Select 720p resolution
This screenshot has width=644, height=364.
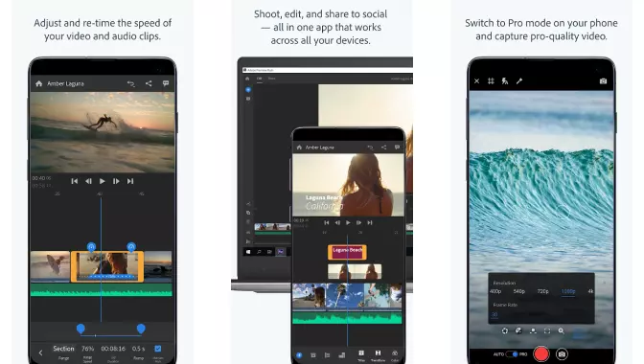[543, 291]
